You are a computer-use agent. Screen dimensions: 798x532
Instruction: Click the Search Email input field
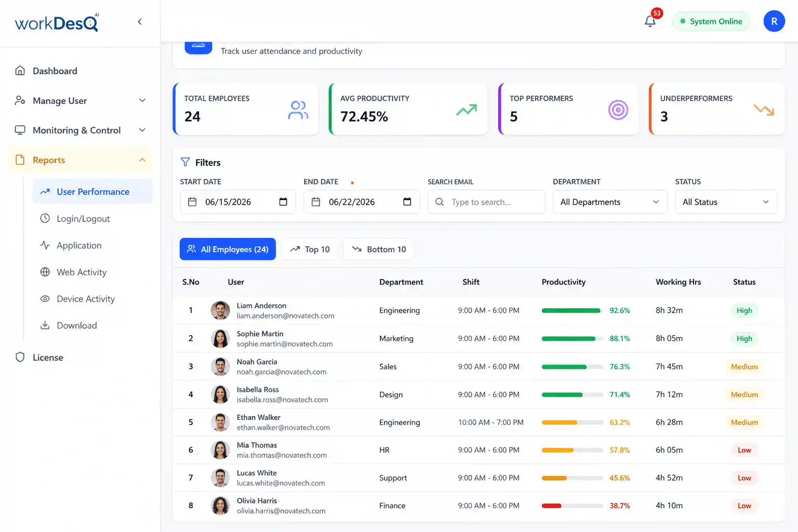[x=486, y=202]
